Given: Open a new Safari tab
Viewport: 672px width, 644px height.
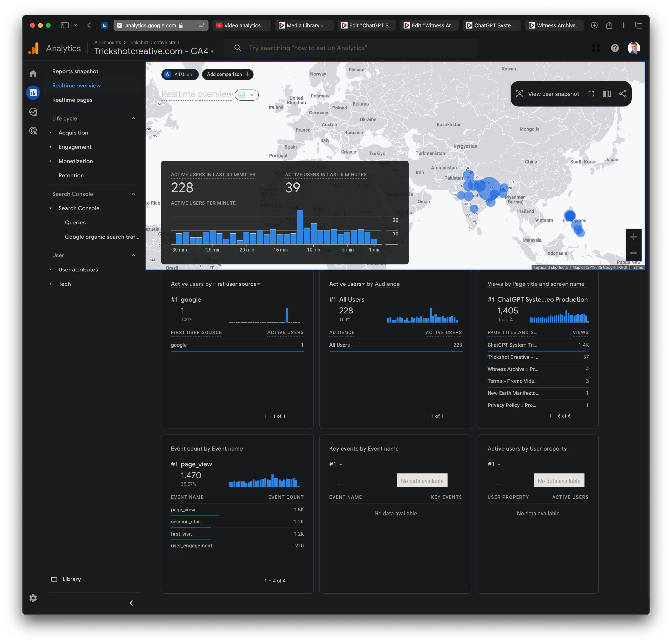Looking at the screenshot, I should click(x=623, y=25).
